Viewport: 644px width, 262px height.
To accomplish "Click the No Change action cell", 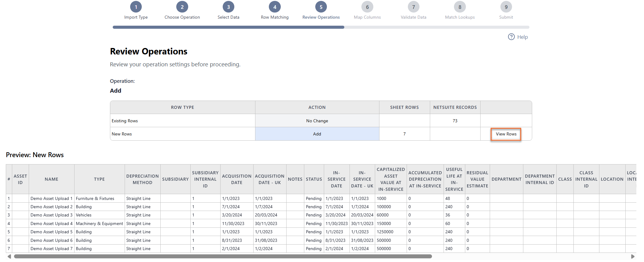I will pyautogui.click(x=317, y=121).
